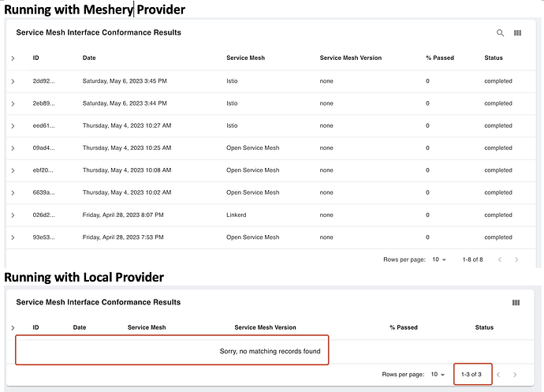This screenshot has width=544, height=392.
Task: Open rows per page dropdown in Local Provider table
Action: point(438,375)
